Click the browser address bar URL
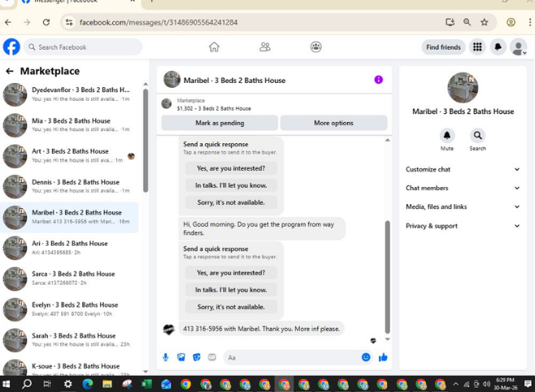 pos(159,23)
